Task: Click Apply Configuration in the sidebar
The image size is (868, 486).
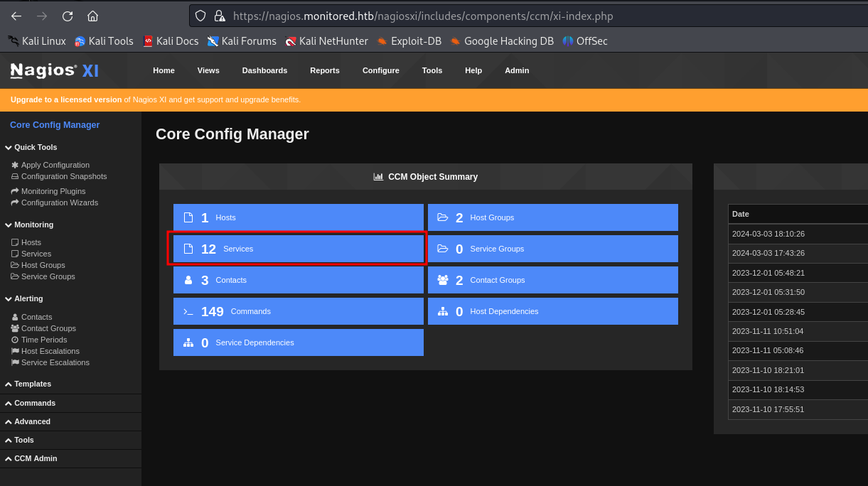Action: 50,165
